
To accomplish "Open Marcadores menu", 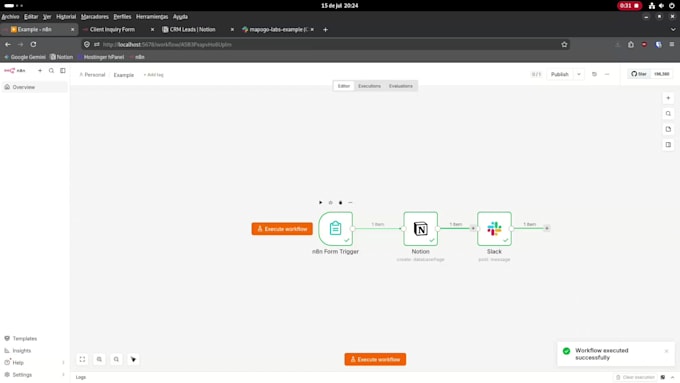I will [x=95, y=16].
